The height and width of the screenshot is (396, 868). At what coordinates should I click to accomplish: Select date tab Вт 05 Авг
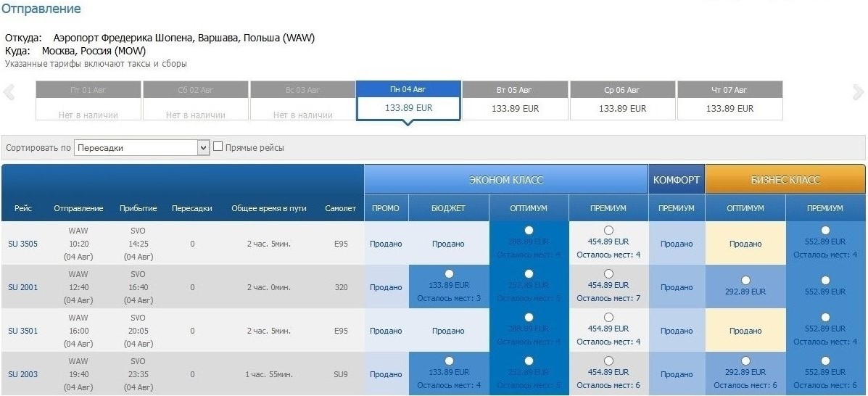516,100
